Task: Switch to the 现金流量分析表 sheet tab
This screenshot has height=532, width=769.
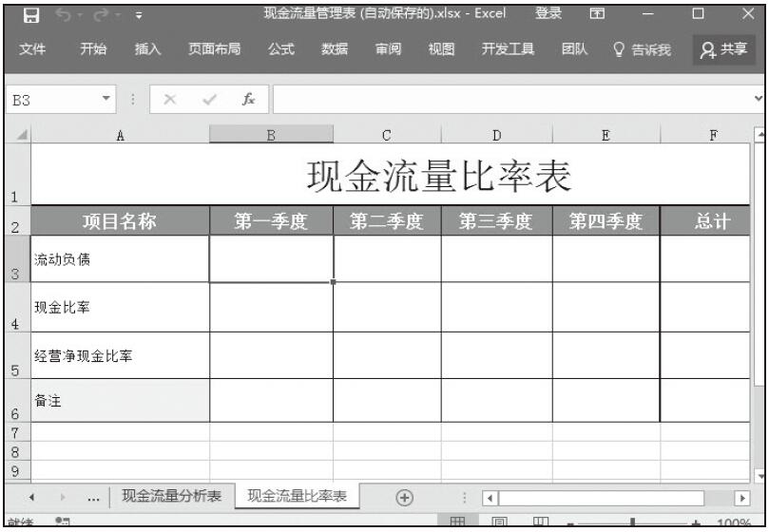Action: (x=172, y=497)
